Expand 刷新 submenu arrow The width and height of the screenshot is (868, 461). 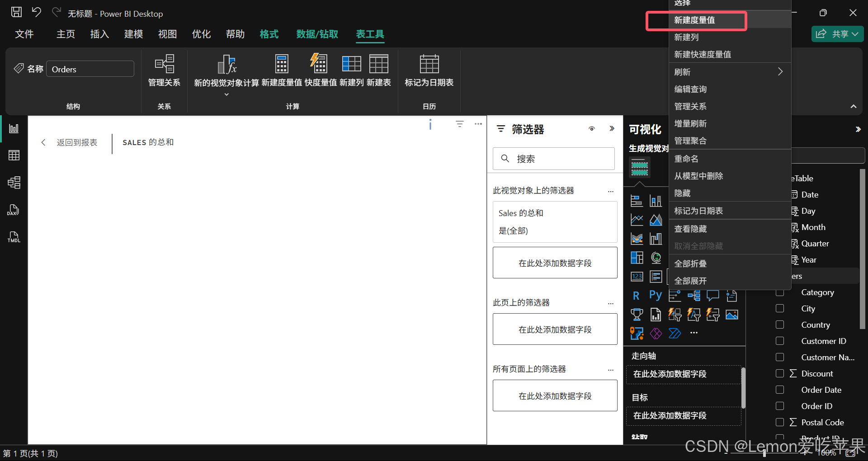[x=780, y=72]
